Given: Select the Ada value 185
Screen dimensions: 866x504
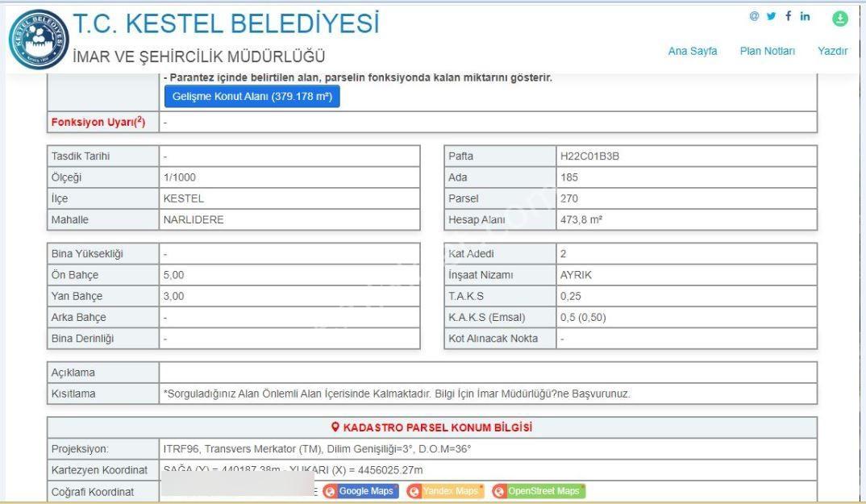Looking at the screenshot, I should pyautogui.click(x=568, y=177).
